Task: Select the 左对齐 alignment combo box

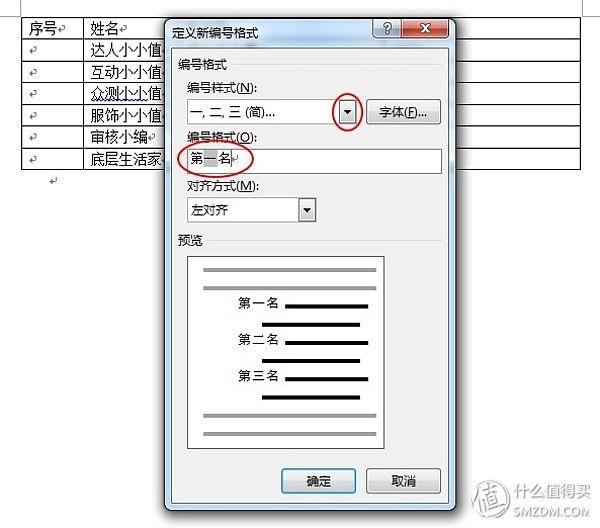Action: point(251,210)
